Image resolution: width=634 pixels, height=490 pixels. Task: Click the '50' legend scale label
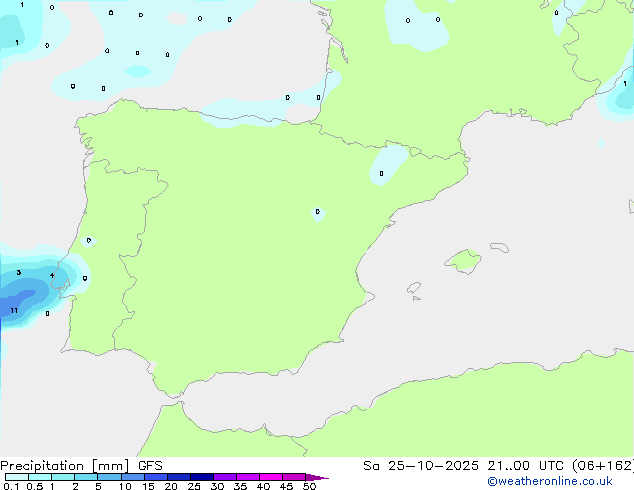pos(309,486)
